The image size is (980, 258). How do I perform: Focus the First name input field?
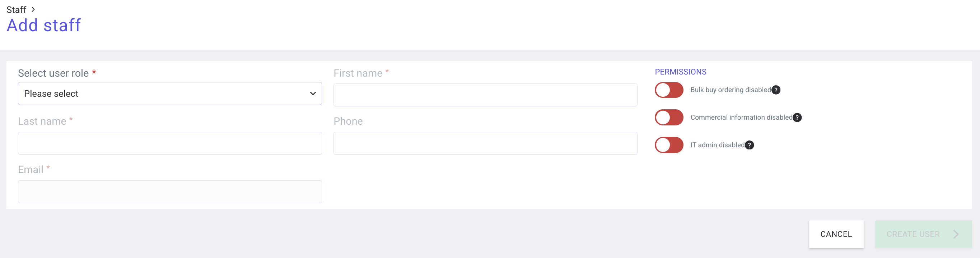(485, 95)
